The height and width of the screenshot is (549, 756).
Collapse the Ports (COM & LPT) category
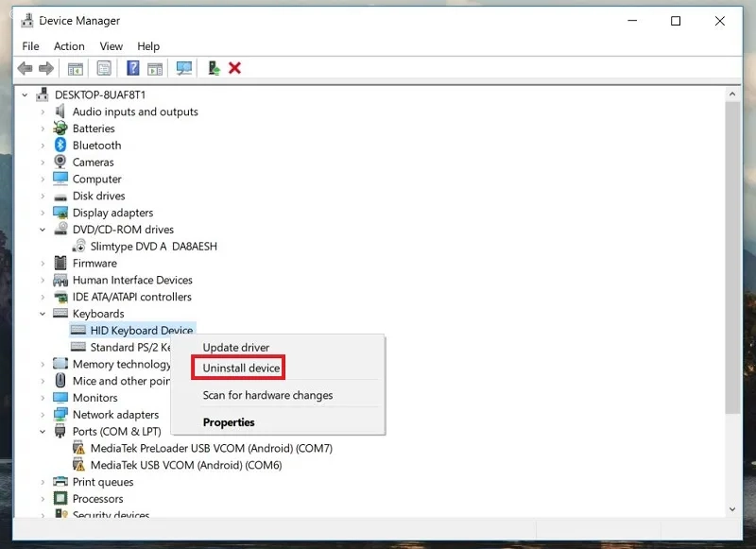pos(43,432)
